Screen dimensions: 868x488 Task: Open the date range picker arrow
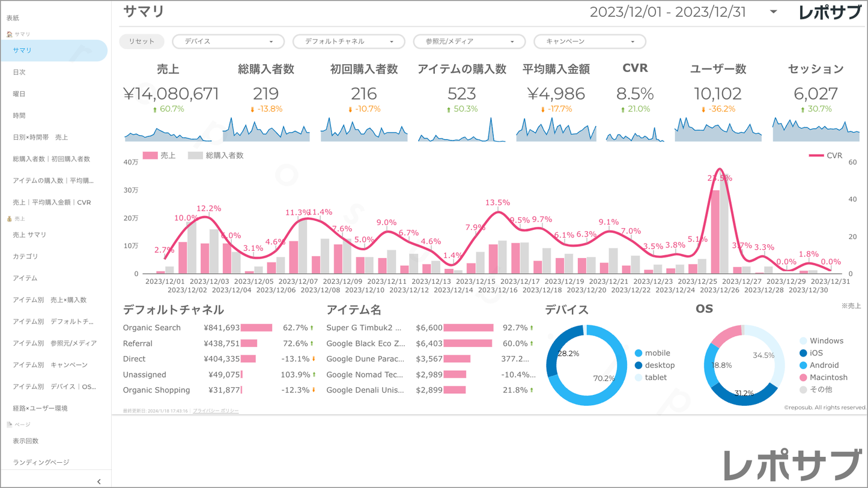pos(773,12)
